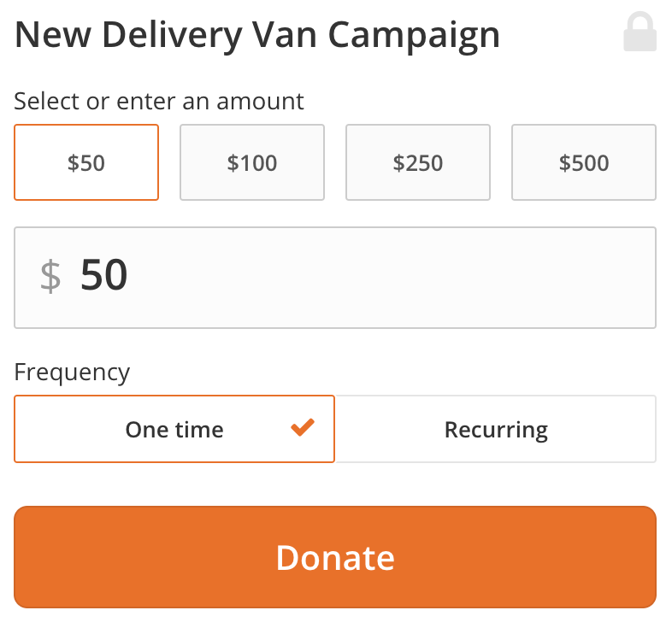Switch frequency to Recurring

point(495,429)
